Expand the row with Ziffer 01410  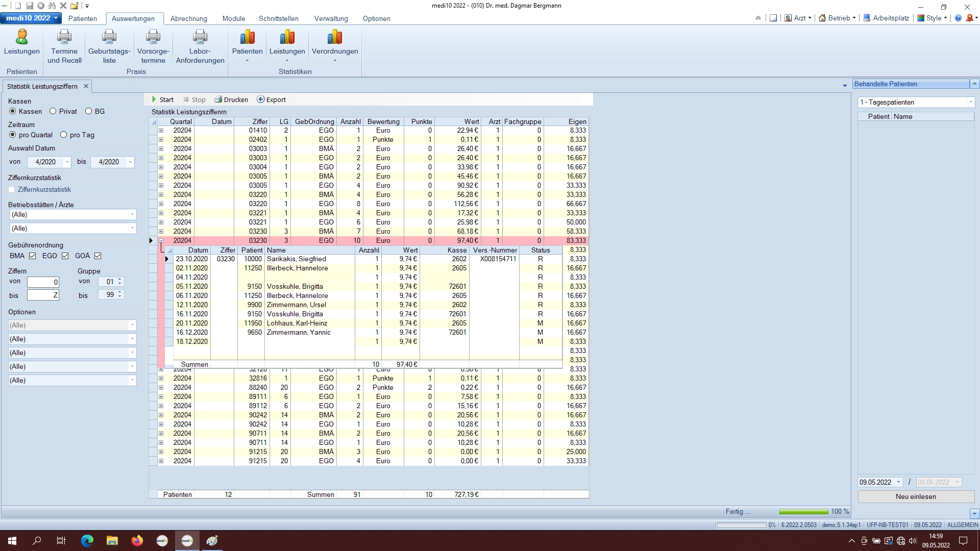pos(161,131)
